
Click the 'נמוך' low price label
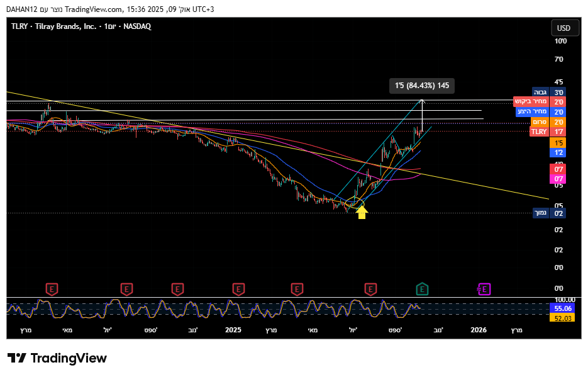(540, 213)
